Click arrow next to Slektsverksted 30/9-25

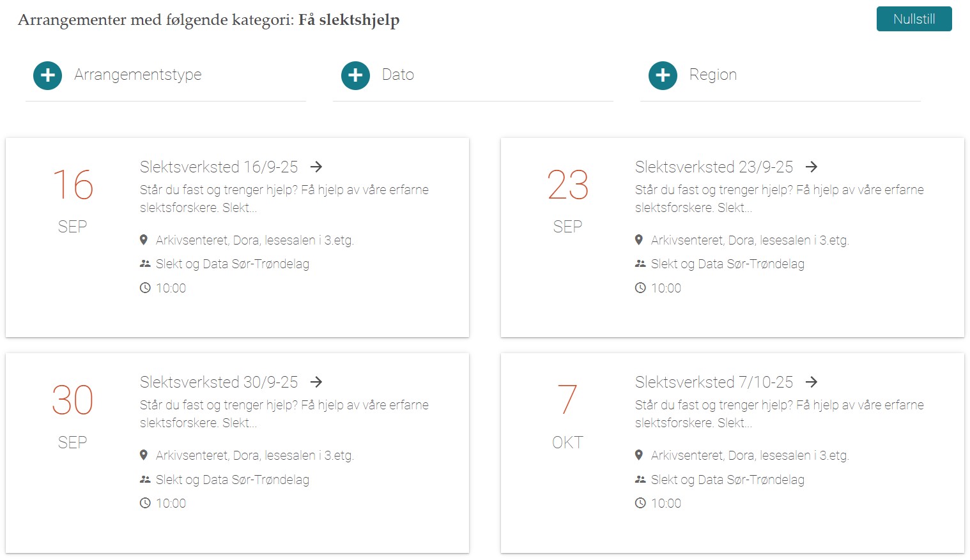coord(316,382)
